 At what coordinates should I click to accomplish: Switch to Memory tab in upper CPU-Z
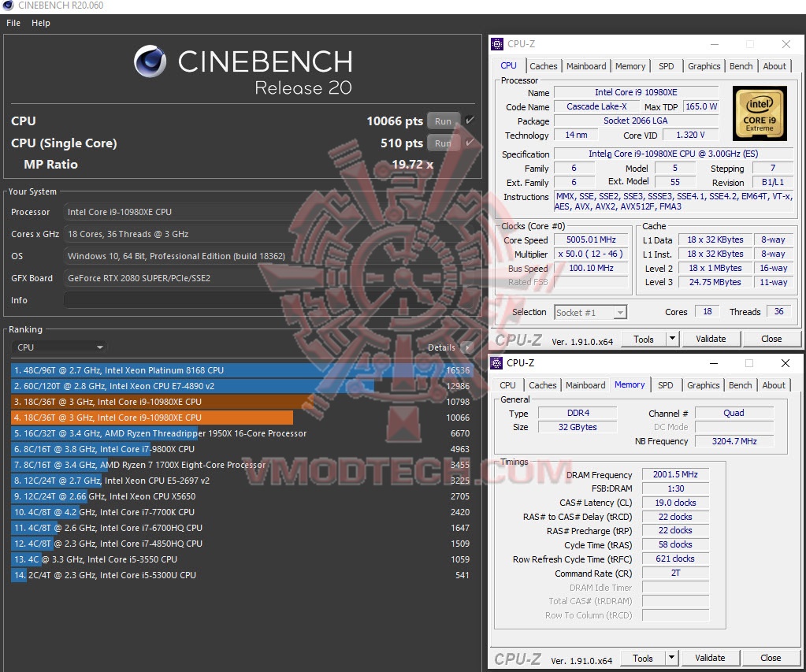tap(630, 66)
